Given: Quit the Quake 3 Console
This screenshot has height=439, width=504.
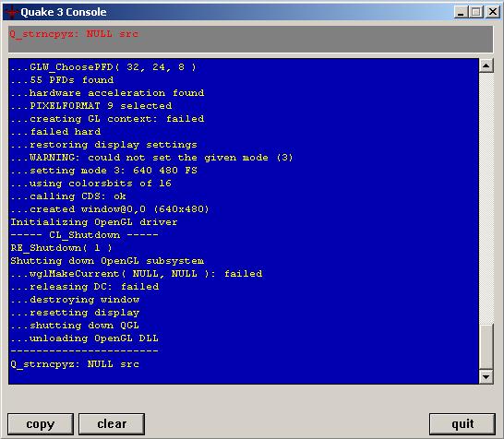Looking at the screenshot, I should [x=462, y=424].
